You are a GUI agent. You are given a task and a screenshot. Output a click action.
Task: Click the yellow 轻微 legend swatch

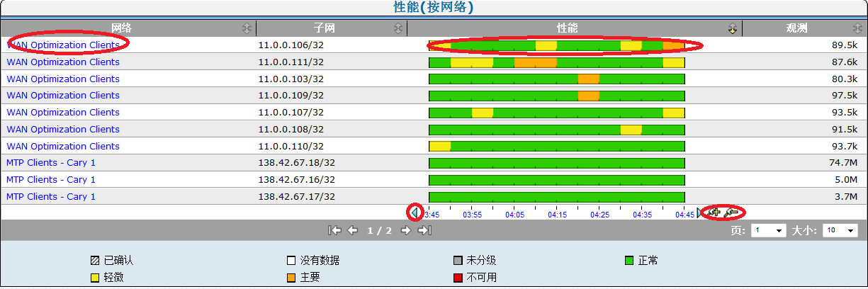point(95,277)
